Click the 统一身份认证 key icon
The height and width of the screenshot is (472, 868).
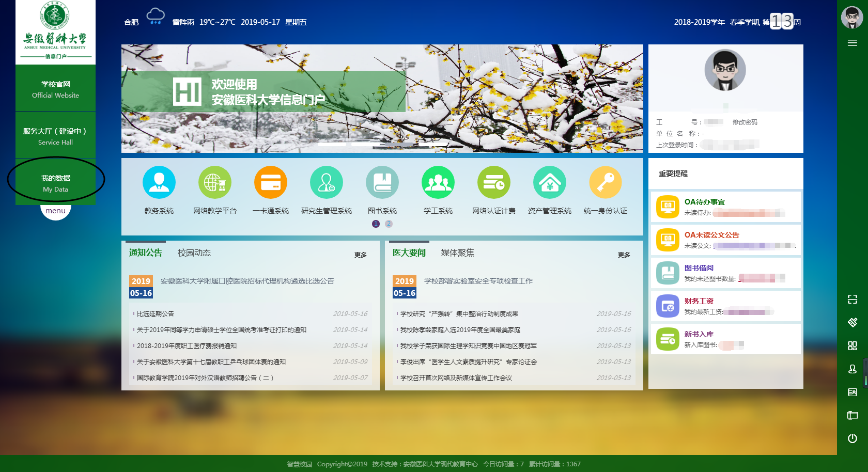606,183
